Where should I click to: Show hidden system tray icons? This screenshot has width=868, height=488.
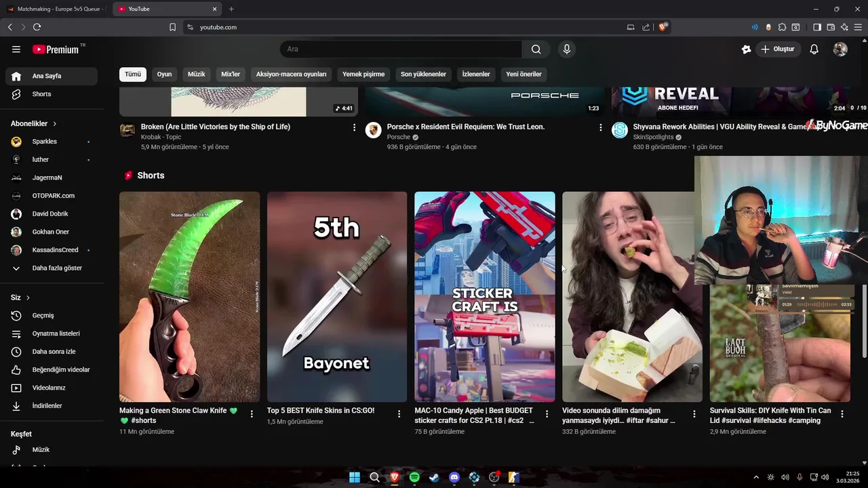click(x=756, y=477)
